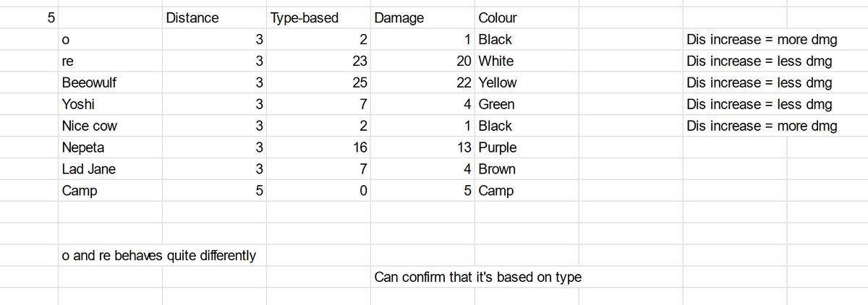Screen dimensions: 868x305
Task: Select the 'Can confirm that it's based on type' cell
Action: click(x=477, y=277)
